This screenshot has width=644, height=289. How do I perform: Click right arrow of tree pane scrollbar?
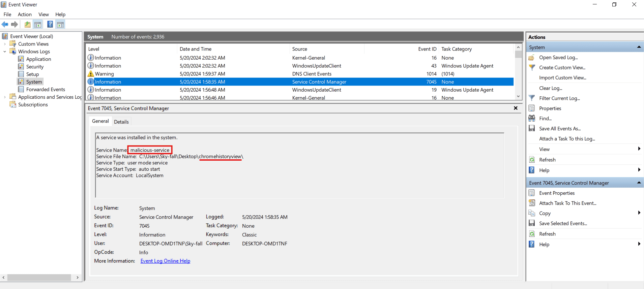pyautogui.click(x=78, y=278)
